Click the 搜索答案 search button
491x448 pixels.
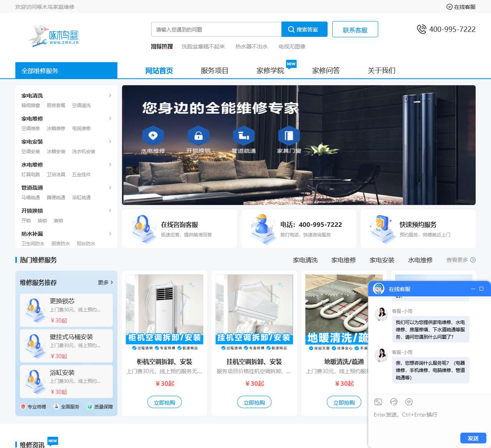click(x=305, y=29)
